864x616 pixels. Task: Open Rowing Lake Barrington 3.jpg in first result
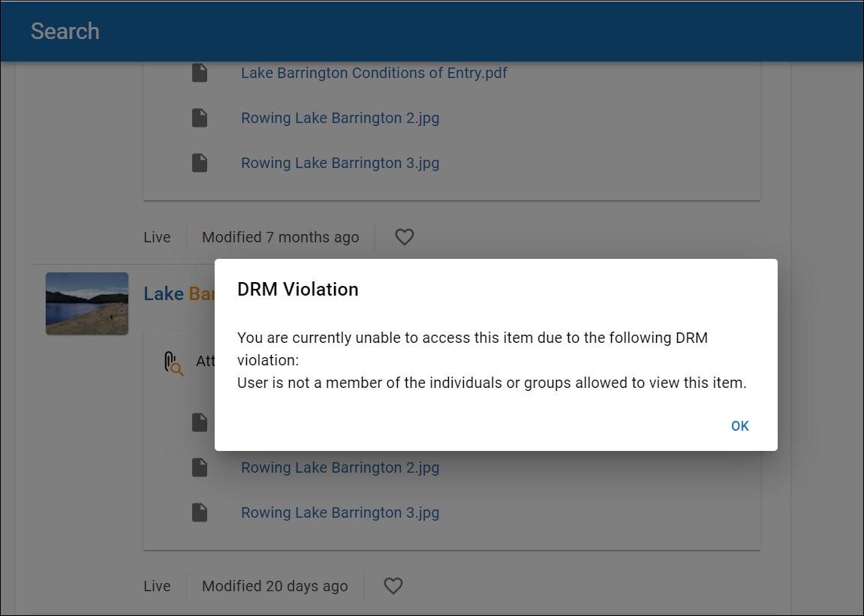[340, 163]
